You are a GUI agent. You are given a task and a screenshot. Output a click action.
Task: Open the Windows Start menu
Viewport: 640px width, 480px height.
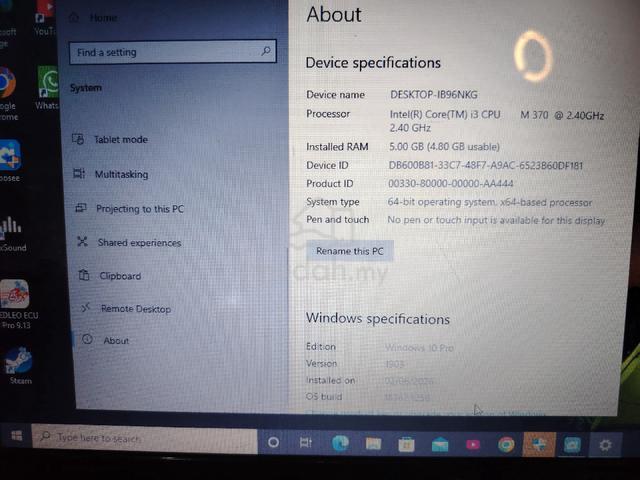(17, 436)
